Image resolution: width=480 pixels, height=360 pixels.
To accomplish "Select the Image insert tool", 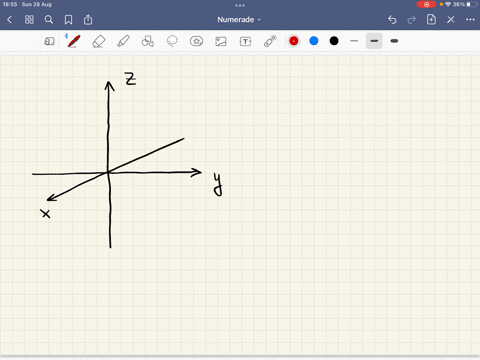I will click(221, 41).
